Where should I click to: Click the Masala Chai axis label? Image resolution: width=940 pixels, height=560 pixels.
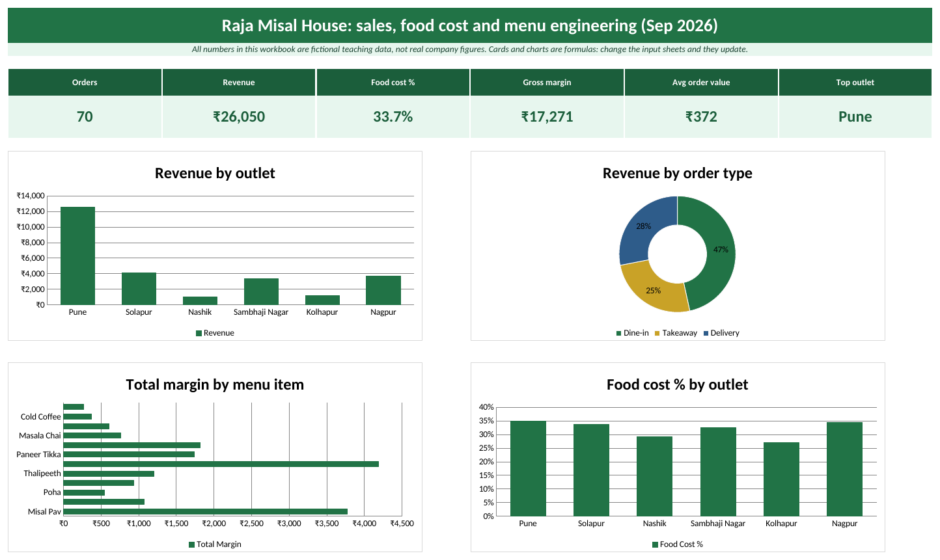(40, 436)
